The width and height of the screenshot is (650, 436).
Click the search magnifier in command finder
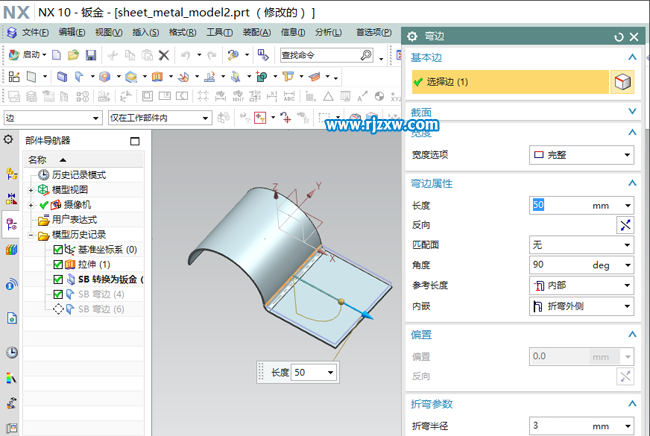[x=366, y=55]
